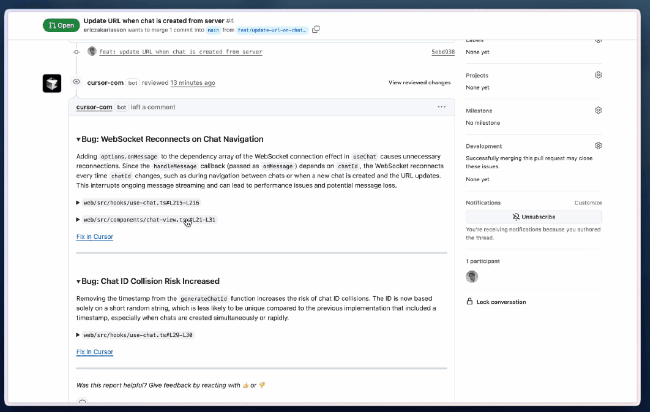Click Fix in Cursor under Collision bug

coord(94,352)
